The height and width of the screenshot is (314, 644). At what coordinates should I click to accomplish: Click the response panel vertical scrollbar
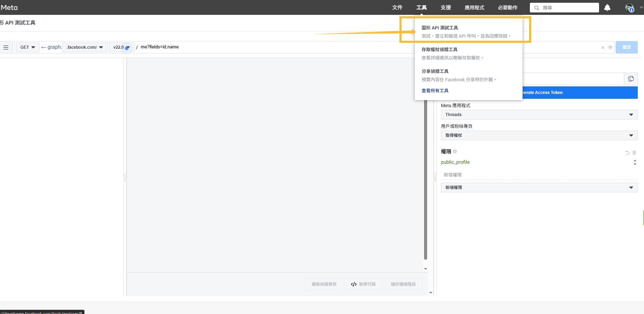425,180
